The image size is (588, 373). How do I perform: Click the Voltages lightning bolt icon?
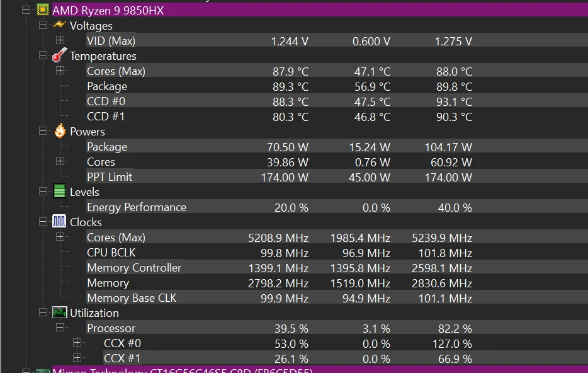coord(60,25)
